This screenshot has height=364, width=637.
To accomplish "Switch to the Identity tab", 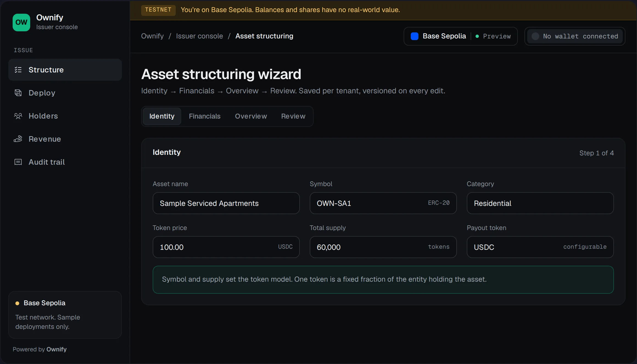I will [x=162, y=116].
